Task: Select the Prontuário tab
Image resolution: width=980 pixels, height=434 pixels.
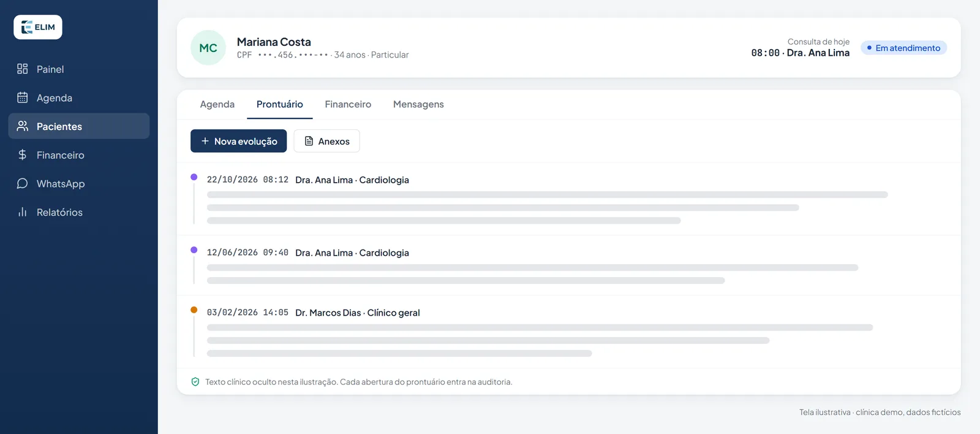Action: pyautogui.click(x=280, y=104)
